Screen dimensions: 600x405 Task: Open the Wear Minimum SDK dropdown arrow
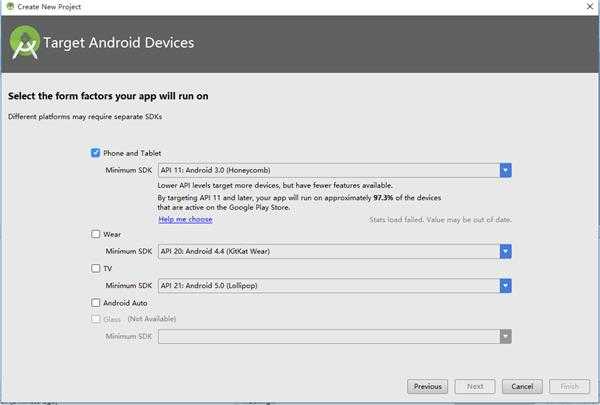[x=505, y=251]
